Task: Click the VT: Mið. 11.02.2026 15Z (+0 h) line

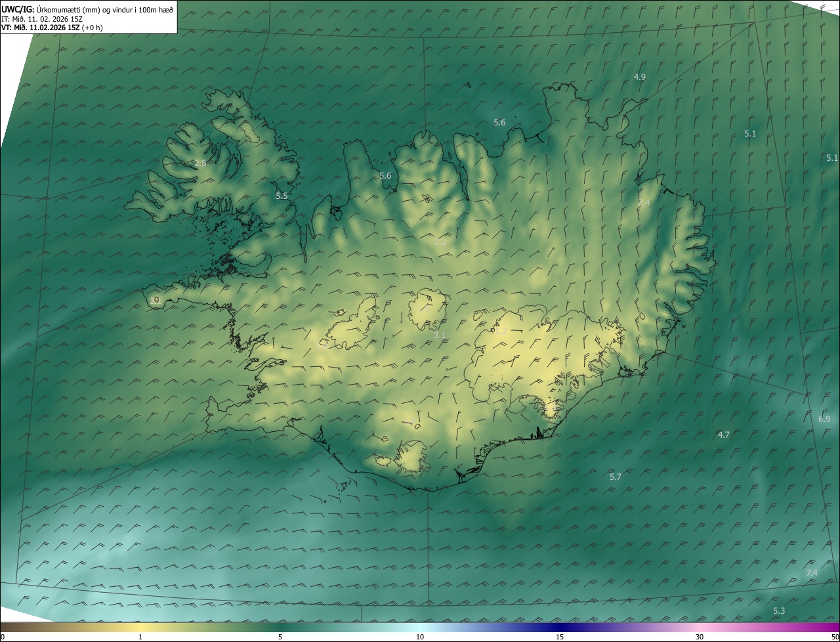Action: [52, 28]
